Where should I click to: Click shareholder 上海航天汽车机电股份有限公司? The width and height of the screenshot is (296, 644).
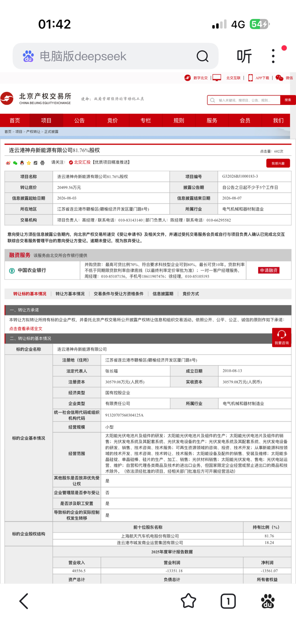[x=150, y=536]
